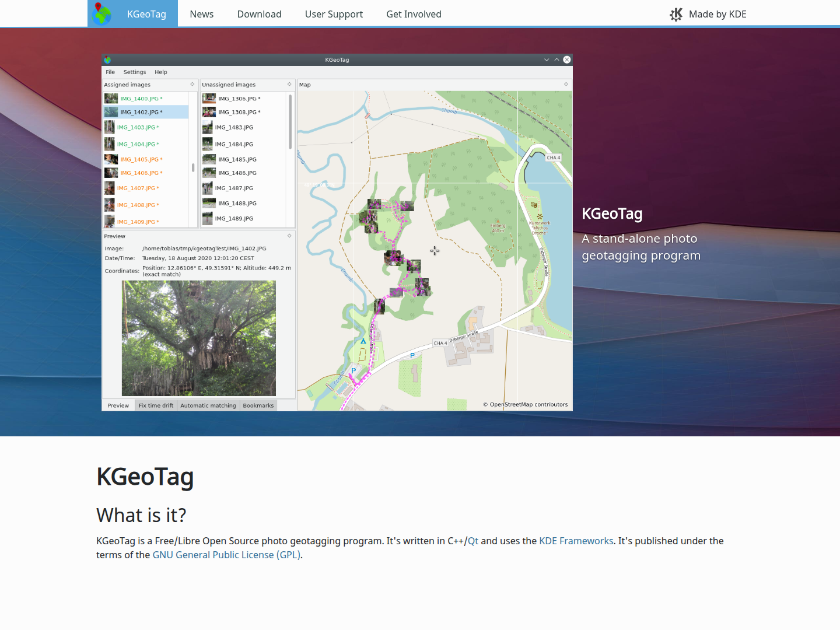Image resolution: width=840 pixels, height=630 pixels.
Task: Click the IMG_1487.JPG thumbnail icon
Action: [x=207, y=188]
